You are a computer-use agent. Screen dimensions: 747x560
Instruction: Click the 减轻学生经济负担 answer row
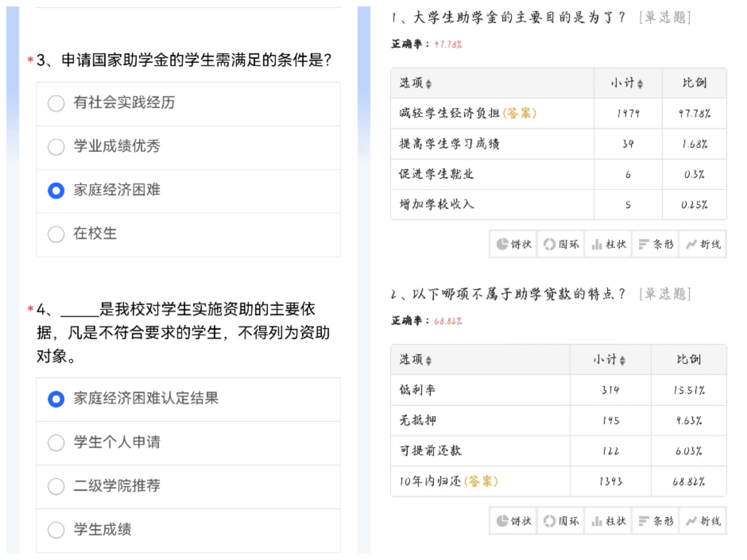[467, 113]
